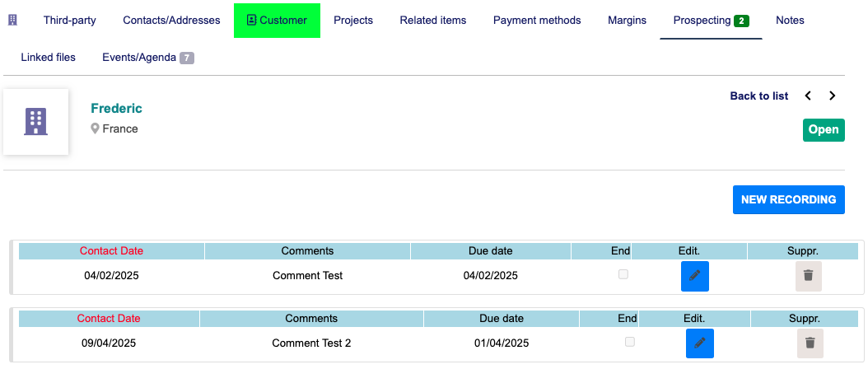Click the Back to list link
This screenshot has height=369, width=868.
[758, 96]
